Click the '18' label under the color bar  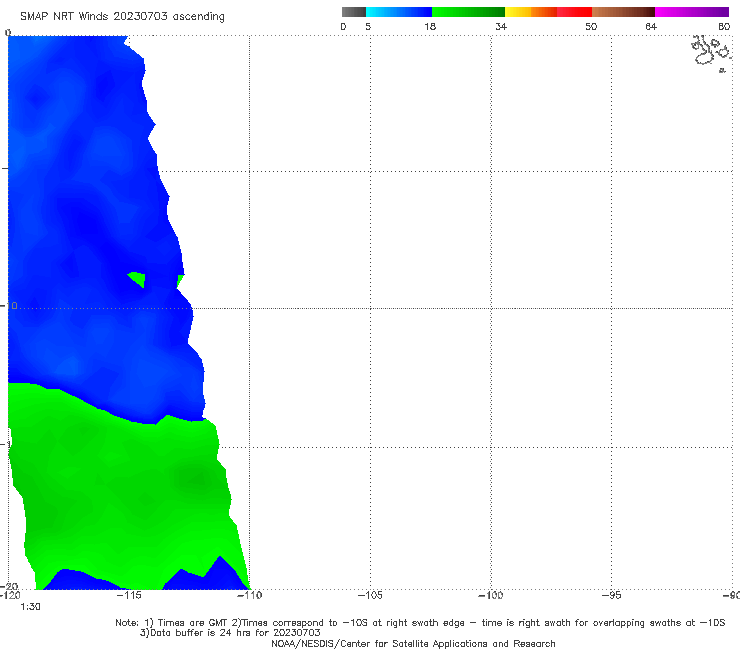[430, 27]
